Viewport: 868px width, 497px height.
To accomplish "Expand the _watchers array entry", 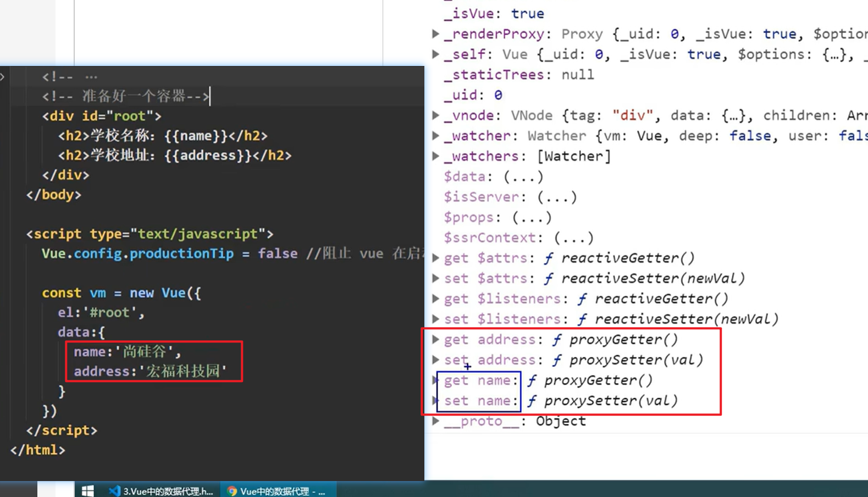I will pos(435,156).
